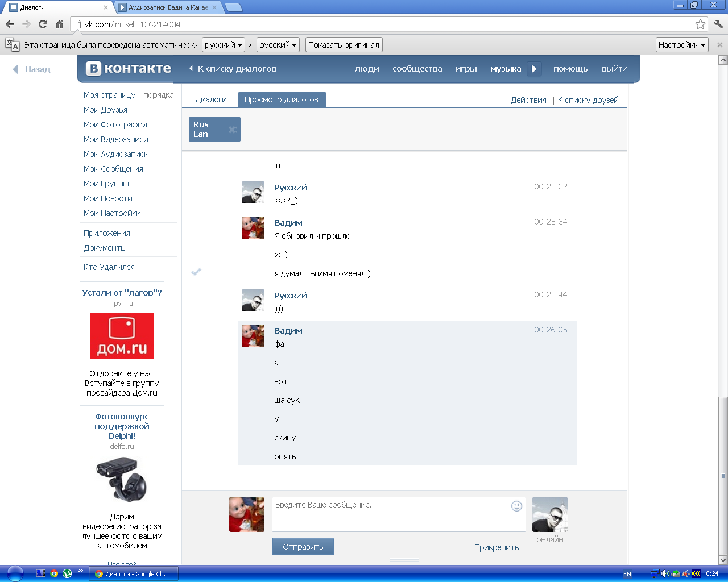The width and height of the screenshot is (728, 582).
Task: Click the EN language indicator in the taskbar
Action: (x=627, y=574)
